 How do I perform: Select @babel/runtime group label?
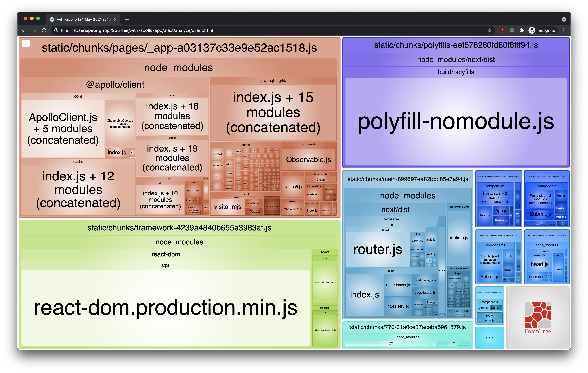coord(459,269)
